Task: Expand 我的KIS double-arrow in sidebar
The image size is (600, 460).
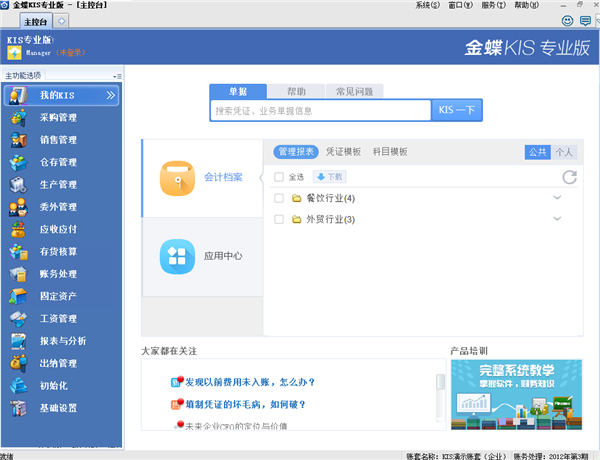Action: [x=111, y=96]
